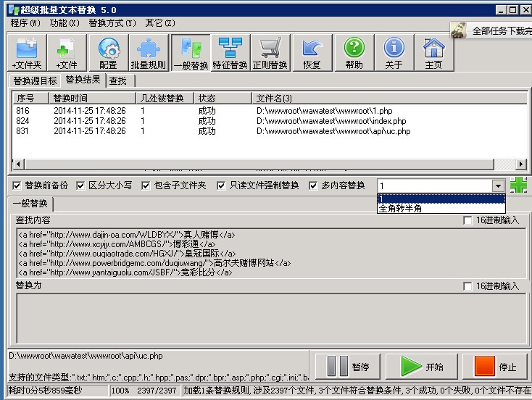Image resolution: width=532 pixels, height=400 pixels.
Task: Enable 16进制输入 for 查找内容
Action: pos(468,220)
